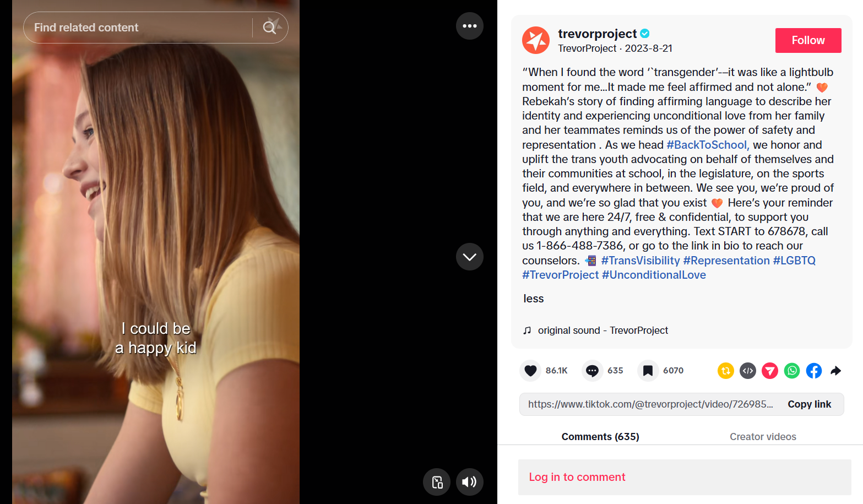Repost using the yellow repost icon

point(726,371)
